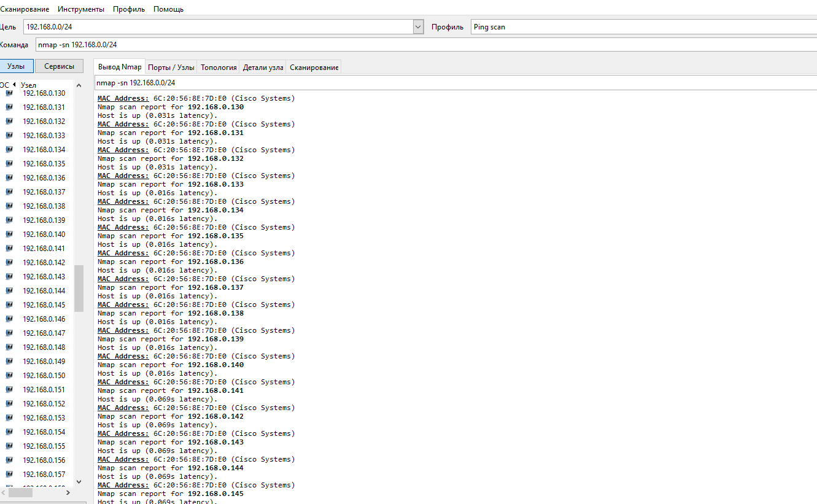Click OS icon beside host 192.168.0.146

click(9, 319)
